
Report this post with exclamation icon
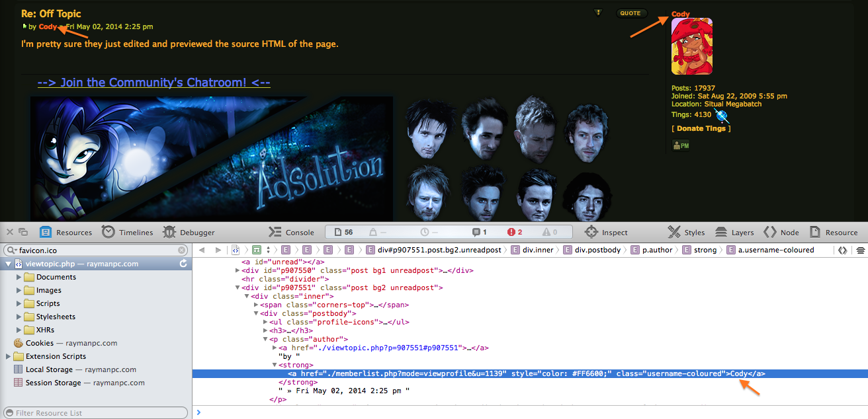(598, 13)
